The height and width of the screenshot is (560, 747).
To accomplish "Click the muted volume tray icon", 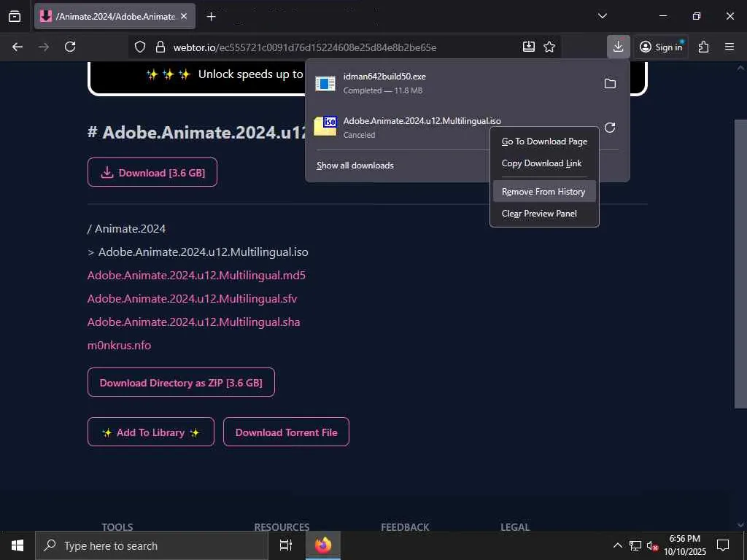I will pyautogui.click(x=652, y=545).
